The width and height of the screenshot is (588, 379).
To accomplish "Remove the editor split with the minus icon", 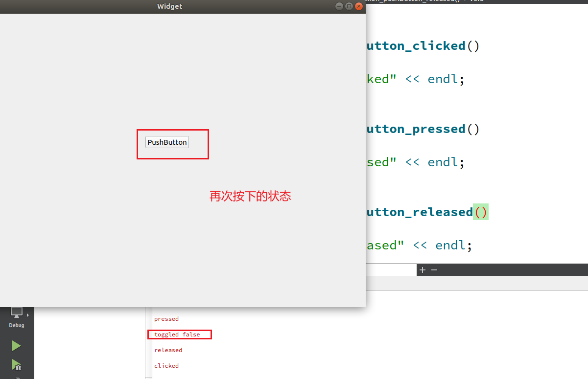I will (434, 270).
